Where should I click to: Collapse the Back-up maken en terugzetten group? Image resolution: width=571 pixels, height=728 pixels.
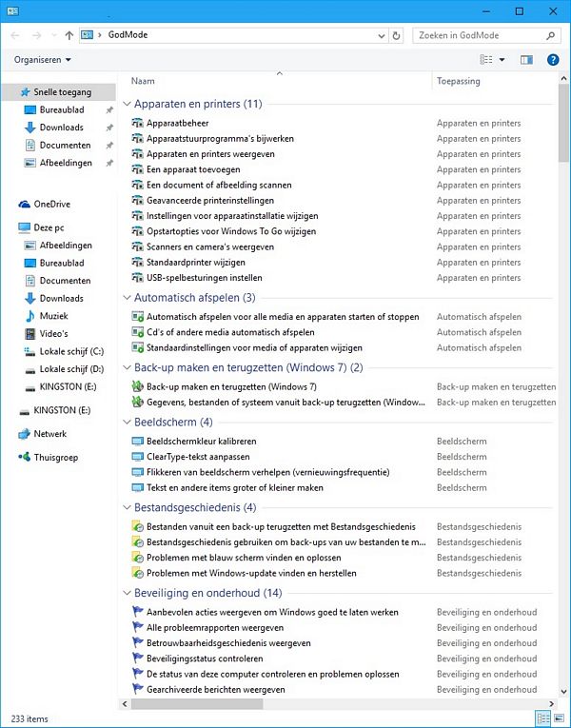tap(127, 367)
